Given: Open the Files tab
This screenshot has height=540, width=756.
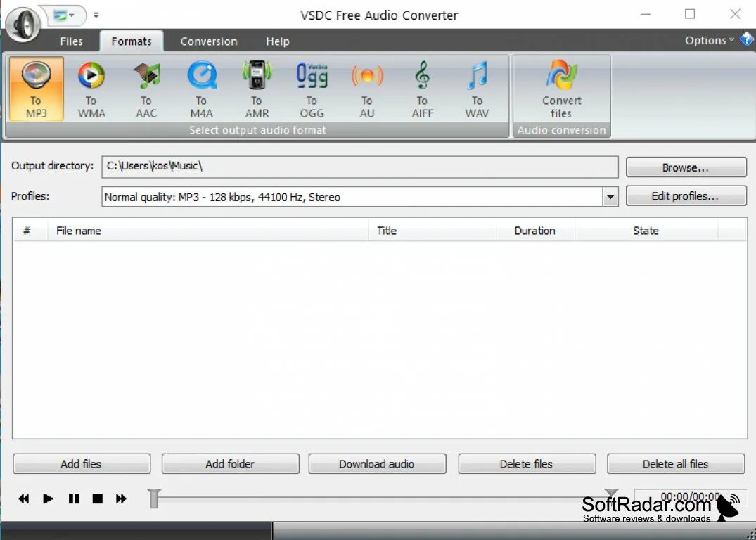Looking at the screenshot, I should coord(71,41).
